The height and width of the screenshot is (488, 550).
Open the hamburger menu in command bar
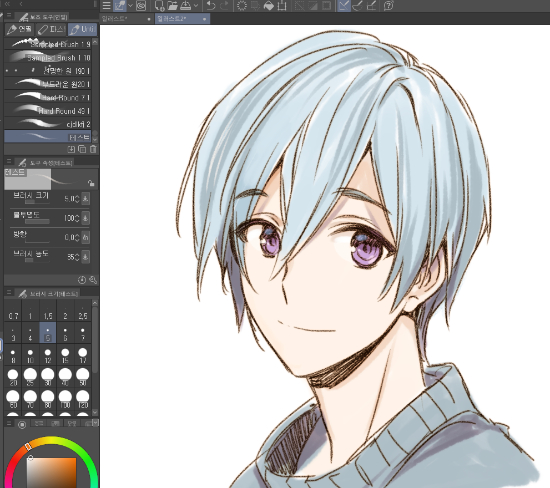(107, 6)
